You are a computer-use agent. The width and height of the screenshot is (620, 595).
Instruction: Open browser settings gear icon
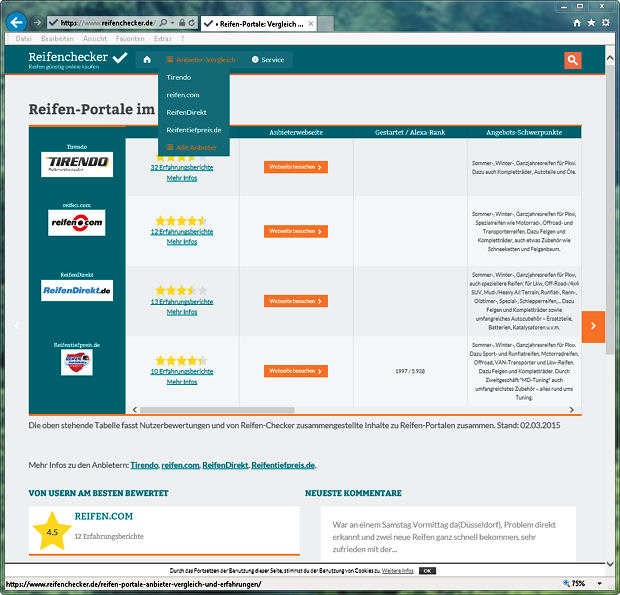606,23
